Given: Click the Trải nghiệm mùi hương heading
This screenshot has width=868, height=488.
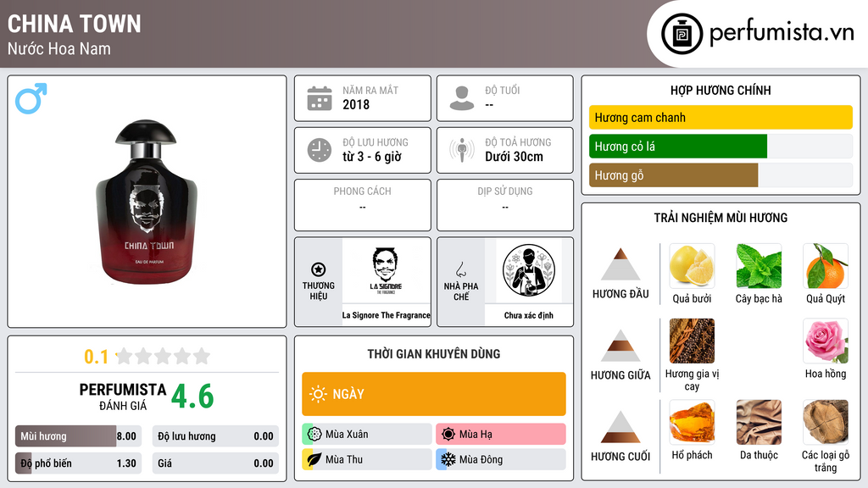Looking at the screenshot, I should pos(721,218).
